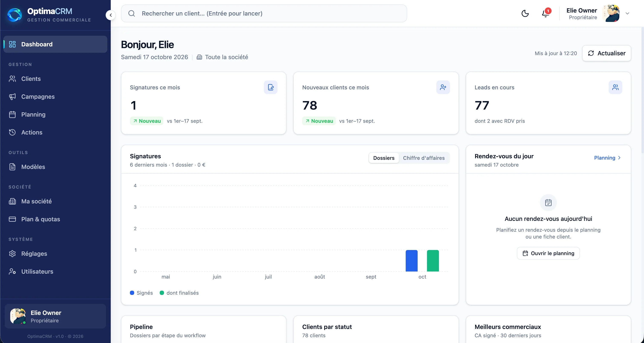Click the search magnifier icon
644x343 pixels.
point(131,13)
